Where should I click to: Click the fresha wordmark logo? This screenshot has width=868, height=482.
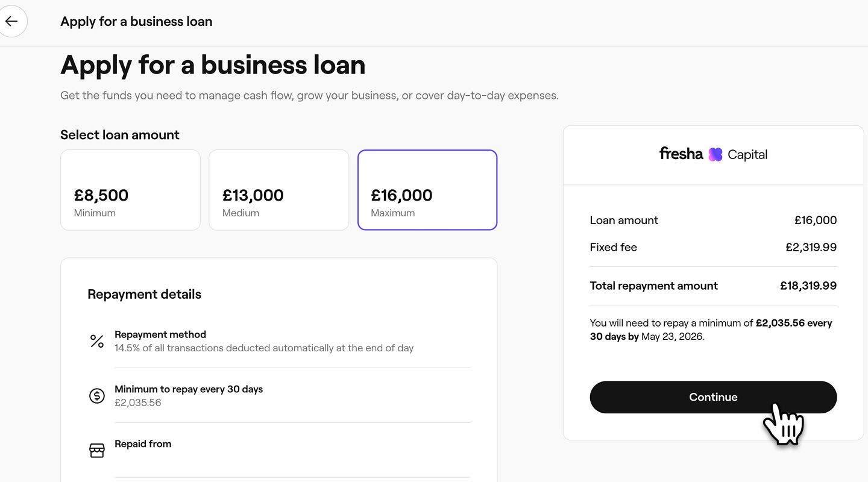(x=681, y=154)
